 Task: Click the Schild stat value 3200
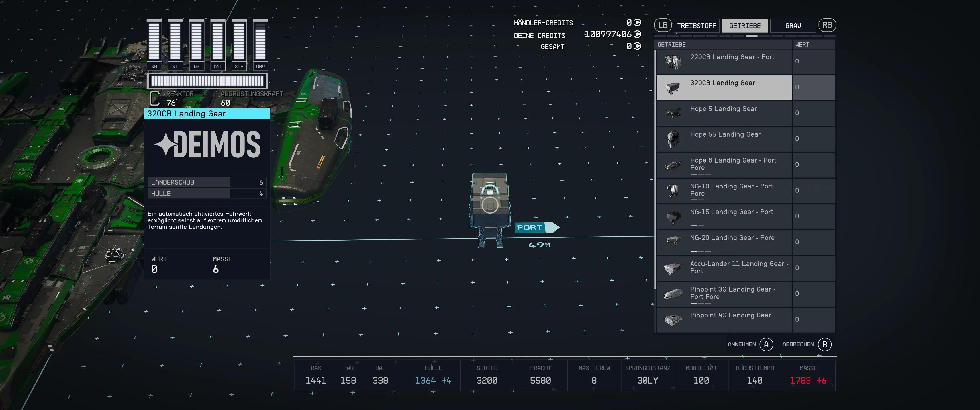pos(487,380)
